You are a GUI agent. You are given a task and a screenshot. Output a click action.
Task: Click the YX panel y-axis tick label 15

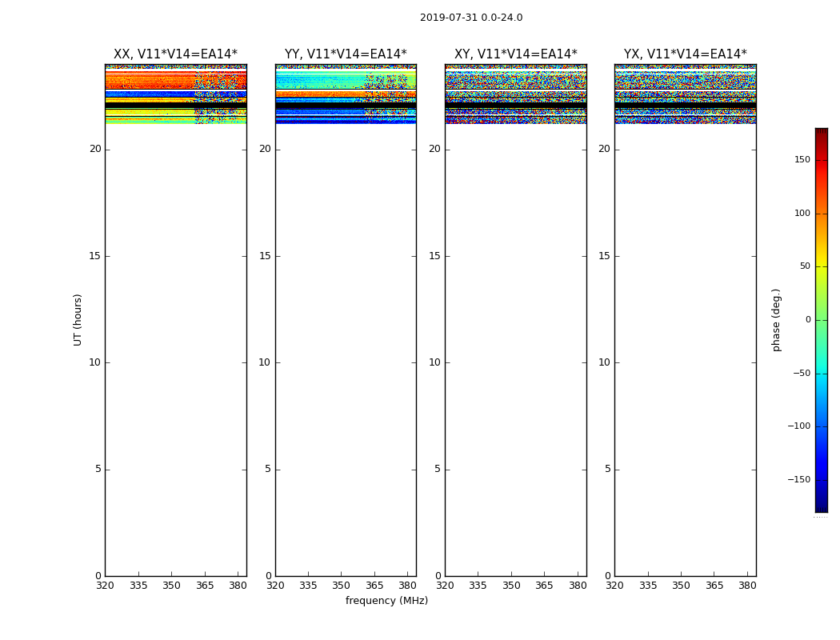click(604, 256)
